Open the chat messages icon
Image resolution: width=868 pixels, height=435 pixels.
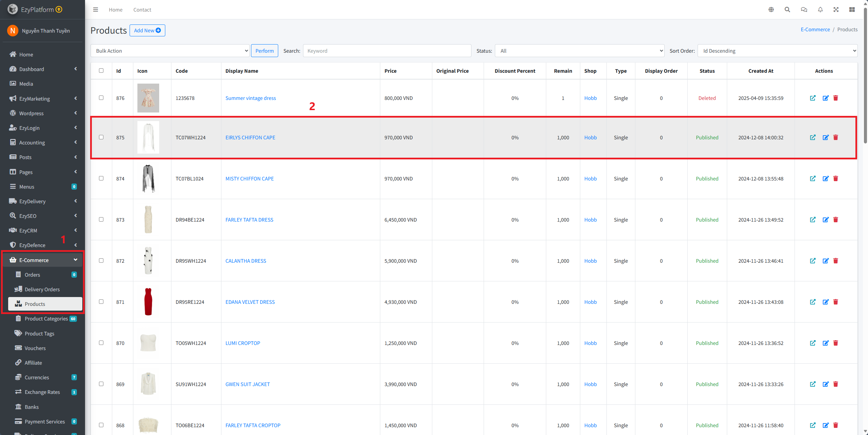click(x=804, y=10)
